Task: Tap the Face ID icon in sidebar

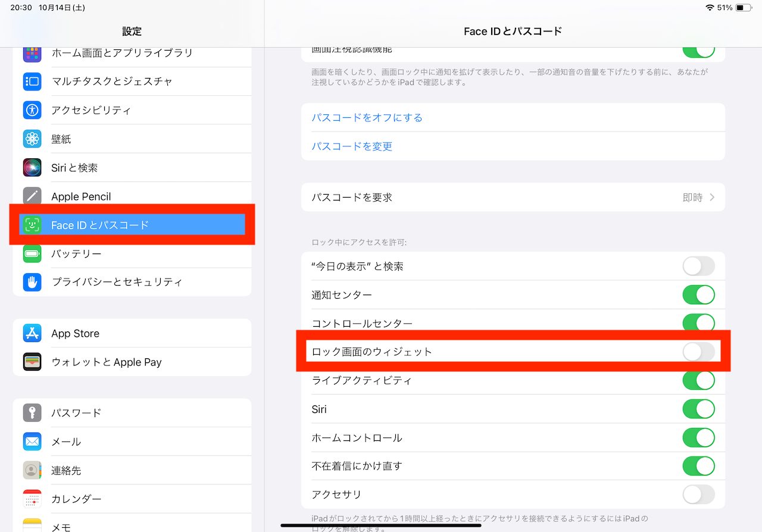Action: (x=32, y=225)
